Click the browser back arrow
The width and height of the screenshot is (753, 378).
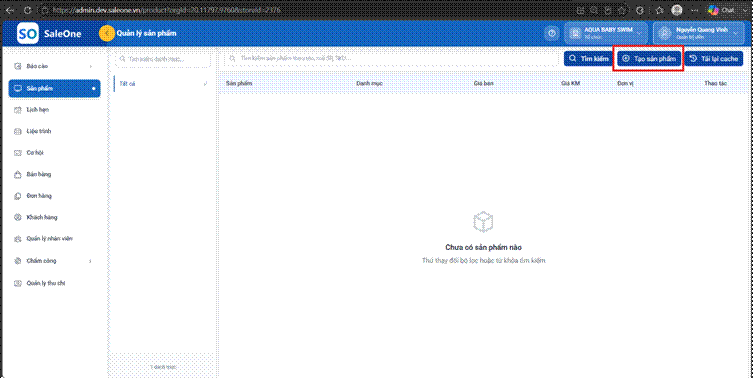tap(10, 10)
